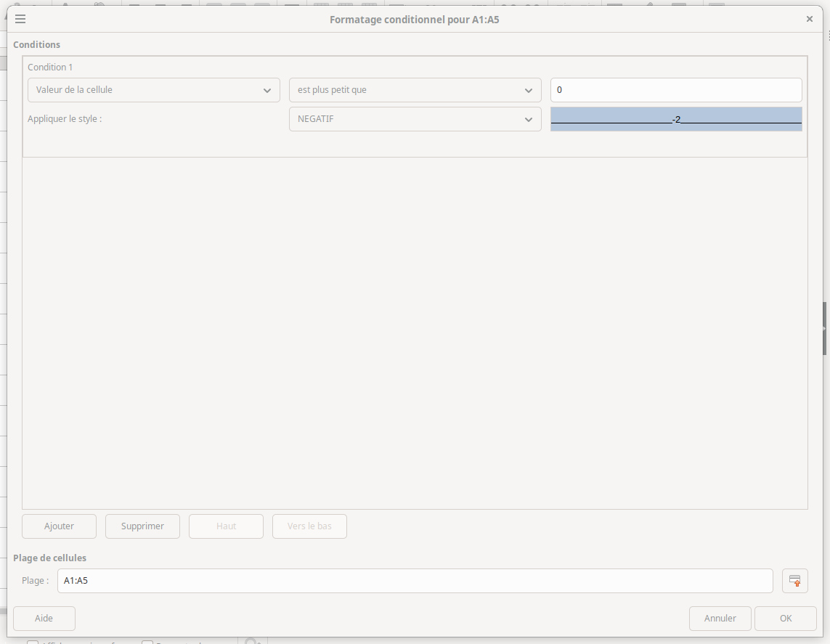Open help with the Aide button
The height and width of the screenshot is (644, 830).
click(44, 619)
